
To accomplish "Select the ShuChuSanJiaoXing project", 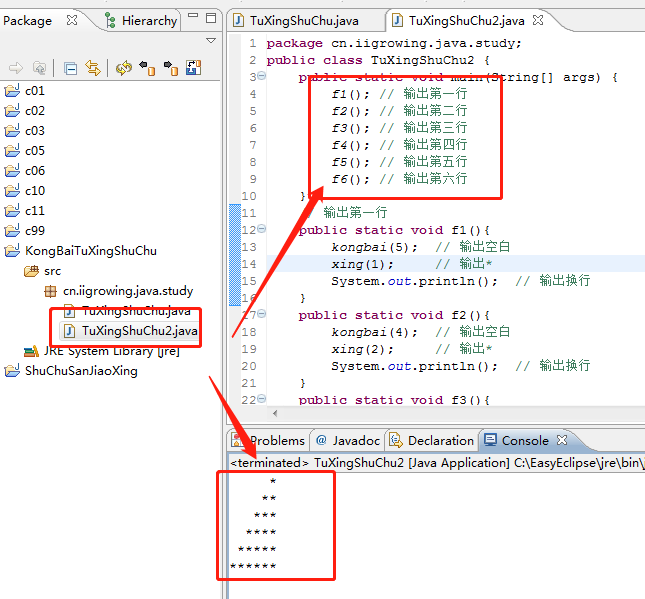I will (71, 371).
